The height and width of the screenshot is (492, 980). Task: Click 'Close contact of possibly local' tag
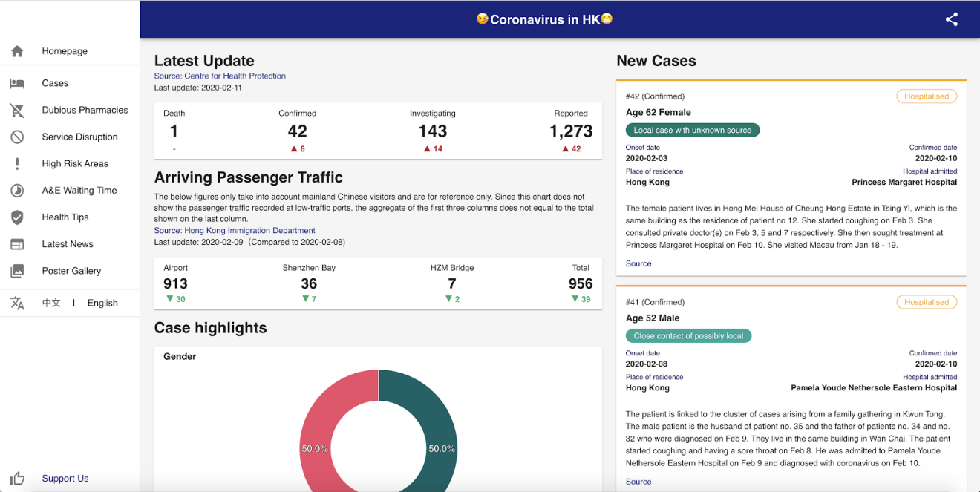tap(688, 336)
